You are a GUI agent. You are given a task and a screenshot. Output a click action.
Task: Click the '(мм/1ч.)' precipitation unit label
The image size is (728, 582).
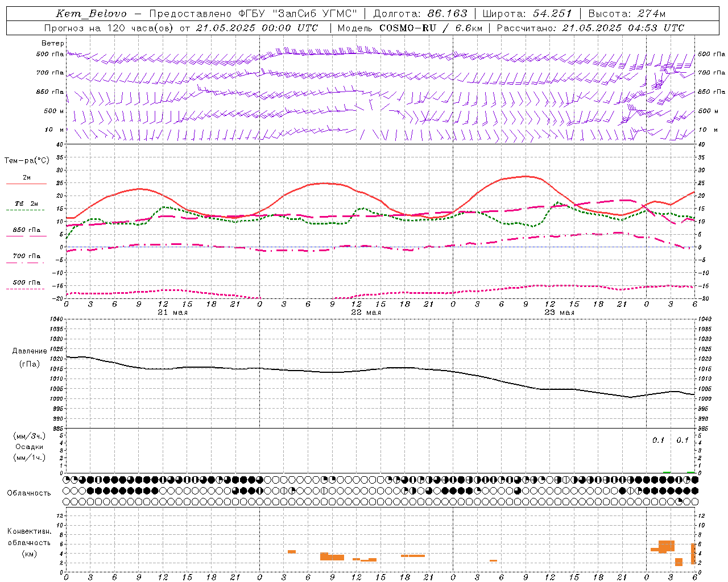(x=30, y=458)
